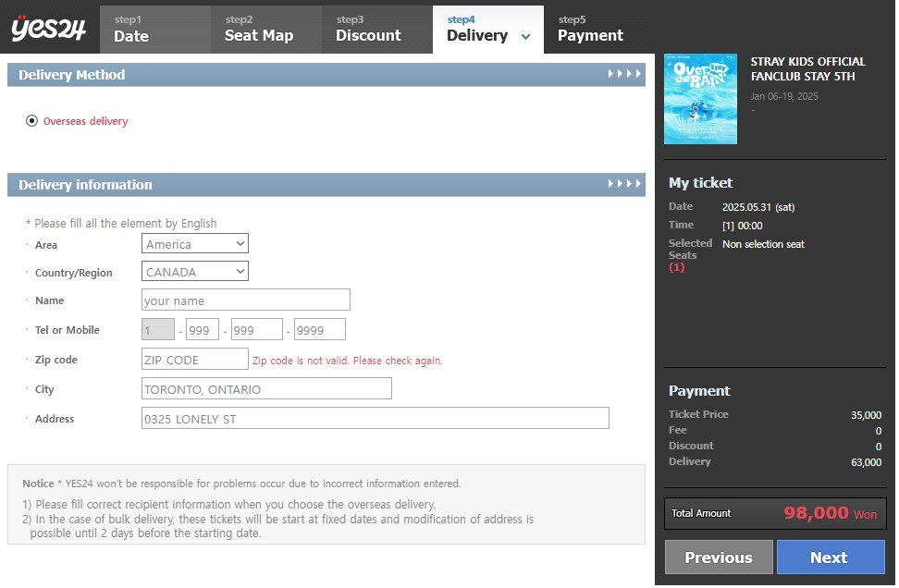Click the second 999 phone number field
This screenshot has width=899, height=588.
pyautogui.click(x=257, y=329)
